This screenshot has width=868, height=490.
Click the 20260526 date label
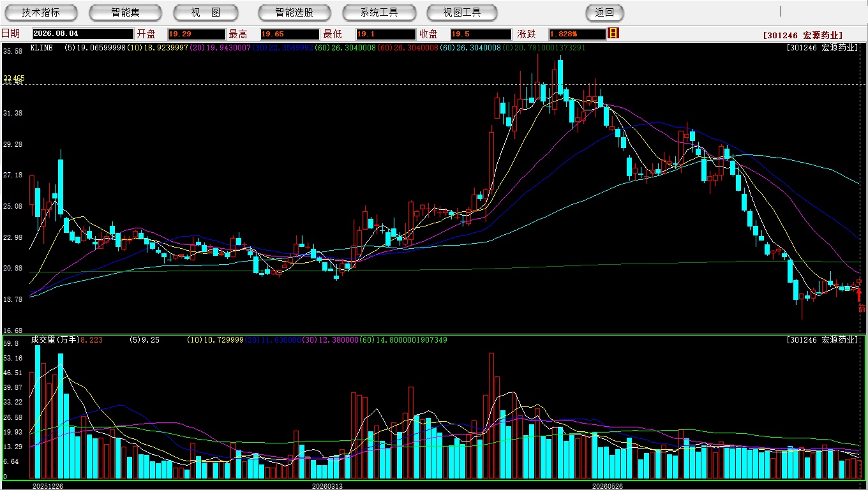point(608,486)
